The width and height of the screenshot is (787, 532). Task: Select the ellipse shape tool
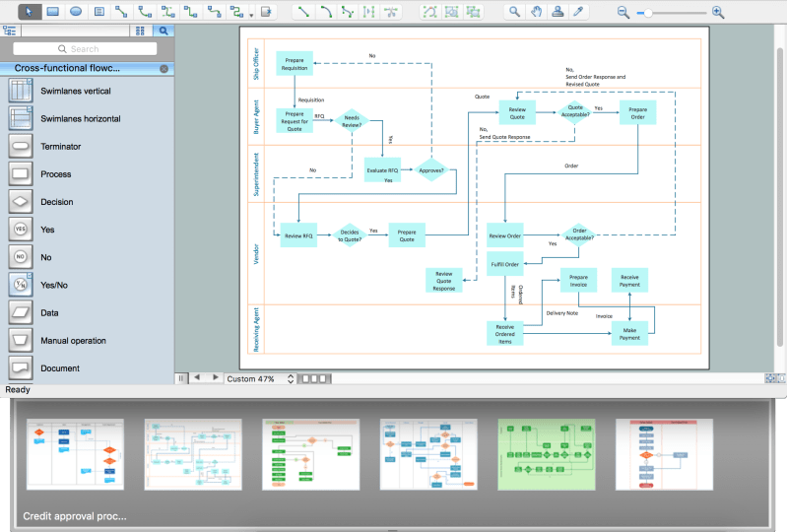click(x=76, y=11)
